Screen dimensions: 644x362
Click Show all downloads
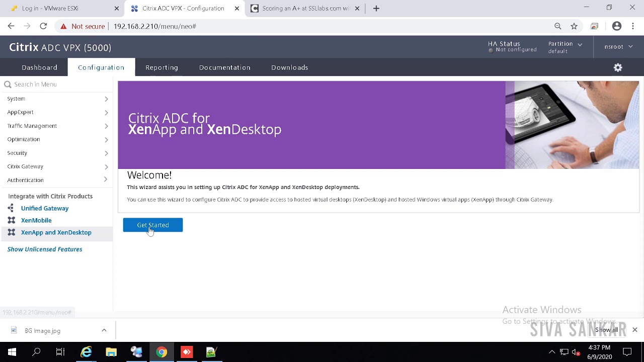tap(606, 330)
